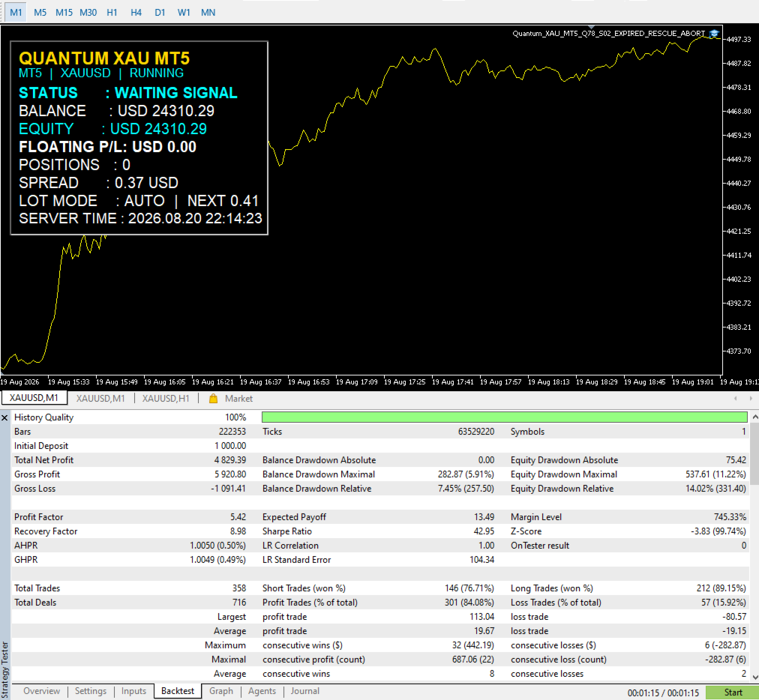Open the second XAUUSD,M1 chart tab
This screenshot has width=759, height=700.
pos(100,399)
